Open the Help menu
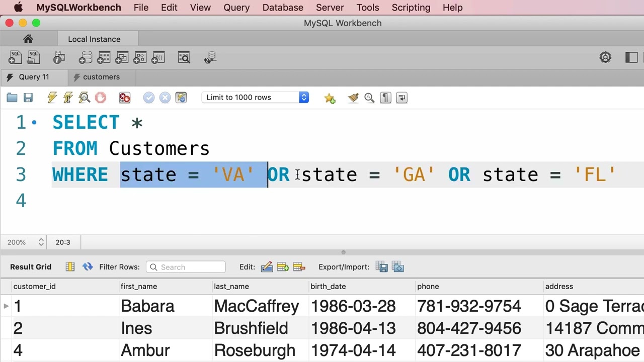The width and height of the screenshot is (644, 362). coord(452,8)
